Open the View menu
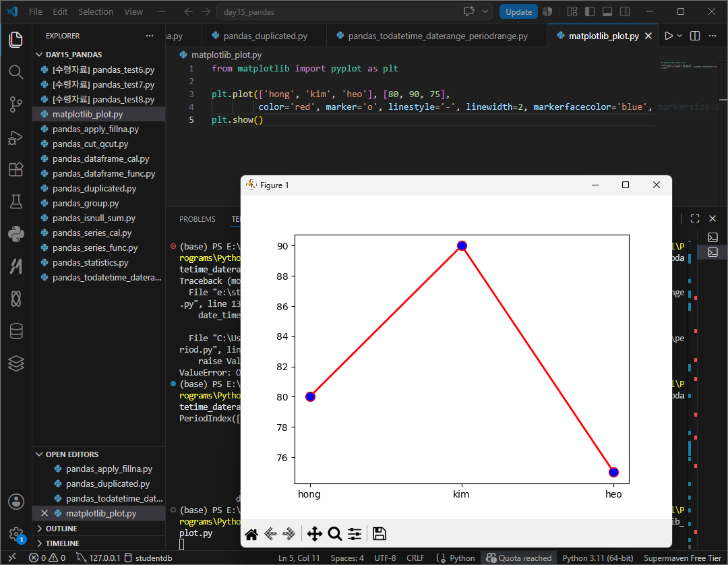This screenshot has height=565, width=728. 133,11
